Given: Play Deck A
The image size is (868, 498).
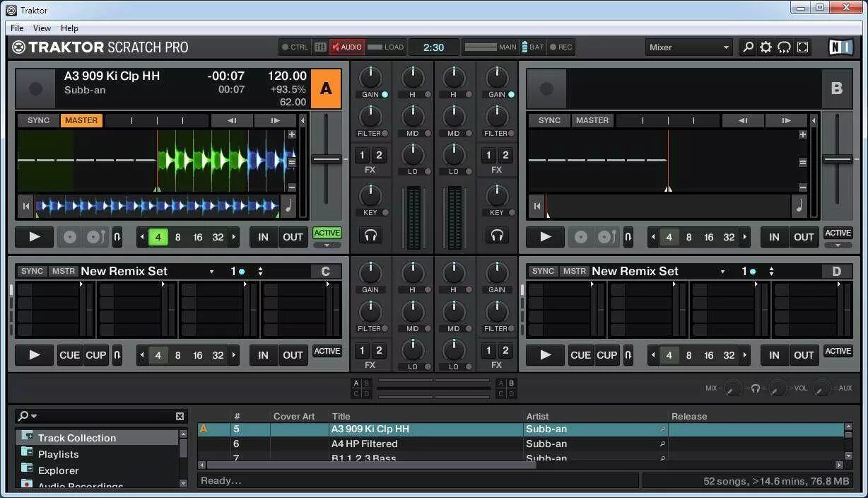Looking at the screenshot, I should (34, 237).
